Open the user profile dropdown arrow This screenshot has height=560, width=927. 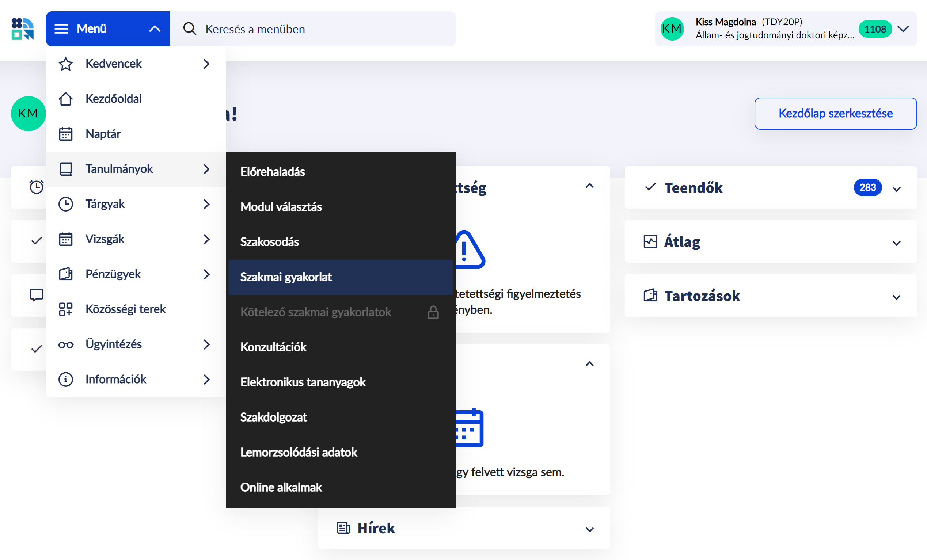[x=903, y=29]
